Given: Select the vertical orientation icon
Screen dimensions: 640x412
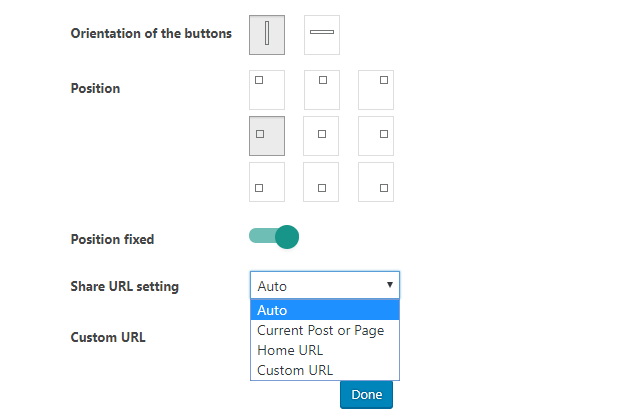Looking at the screenshot, I should [x=267, y=35].
